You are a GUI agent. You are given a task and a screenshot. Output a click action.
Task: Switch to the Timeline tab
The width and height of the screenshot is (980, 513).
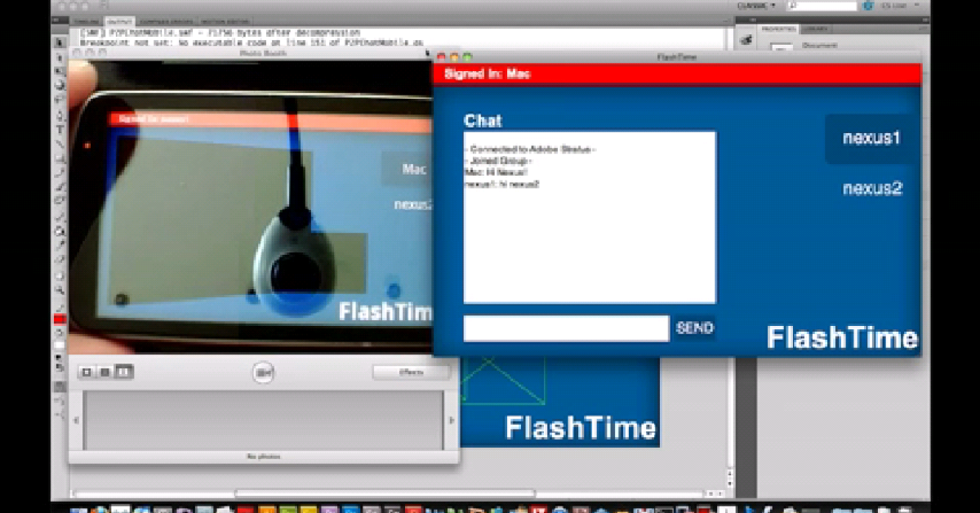(x=88, y=21)
